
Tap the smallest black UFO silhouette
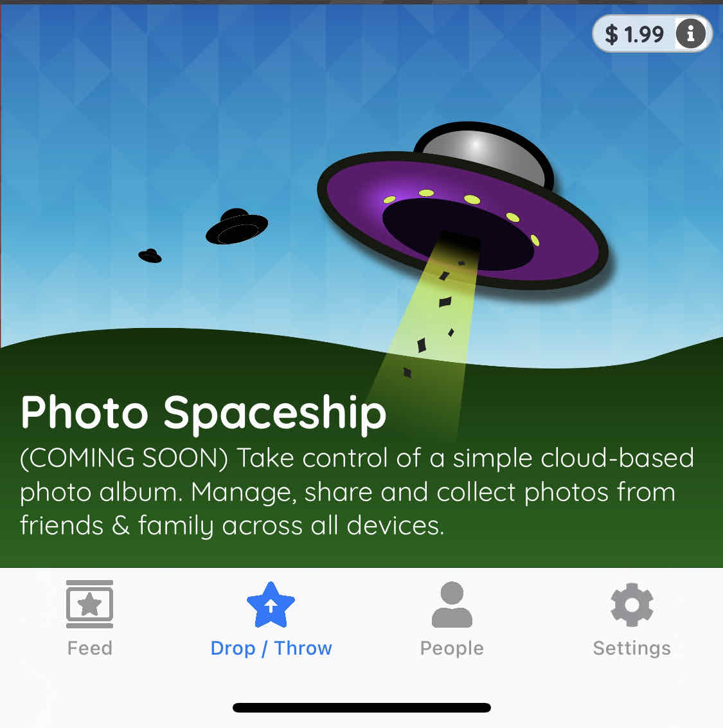[x=150, y=256]
